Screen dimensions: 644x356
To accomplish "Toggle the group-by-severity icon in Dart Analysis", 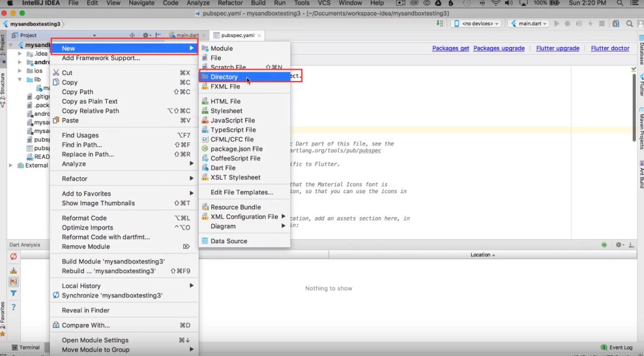I will click(x=14, y=281).
